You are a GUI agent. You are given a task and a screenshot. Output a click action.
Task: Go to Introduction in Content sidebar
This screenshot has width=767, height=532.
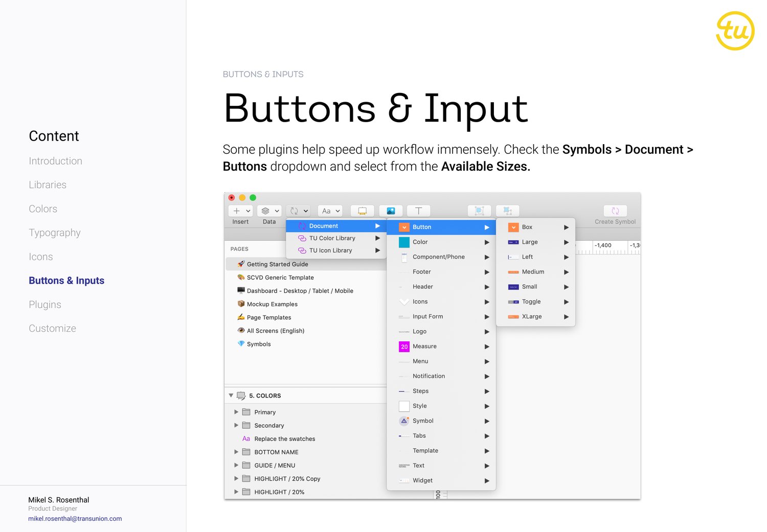point(55,161)
